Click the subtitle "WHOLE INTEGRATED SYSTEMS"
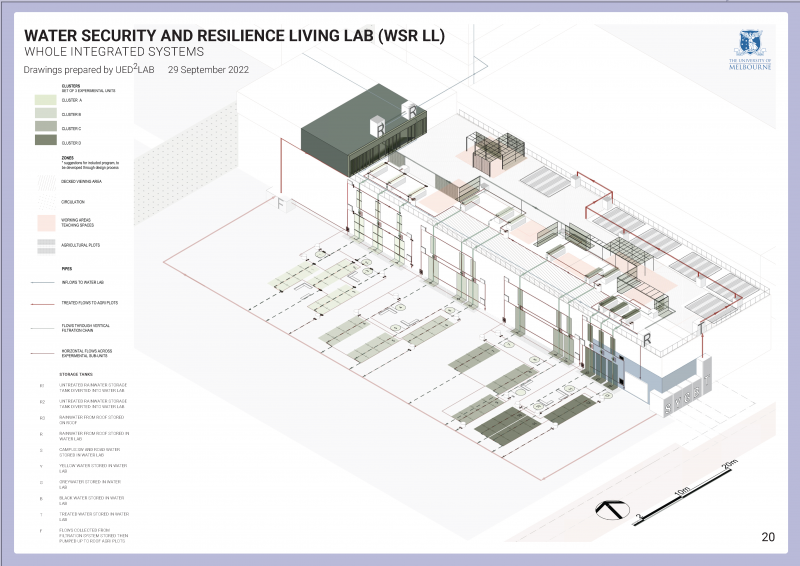Image resolution: width=800 pixels, height=566 pixels. (114, 52)
